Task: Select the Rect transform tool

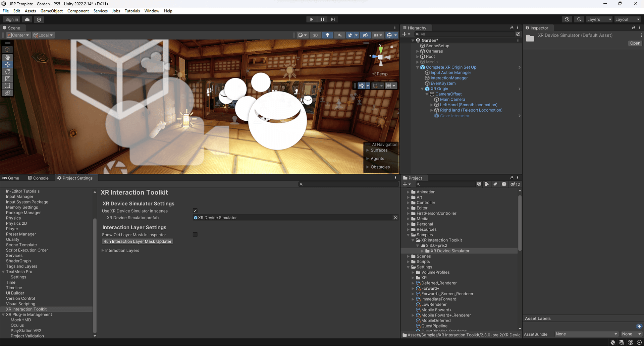Action: 7,86
